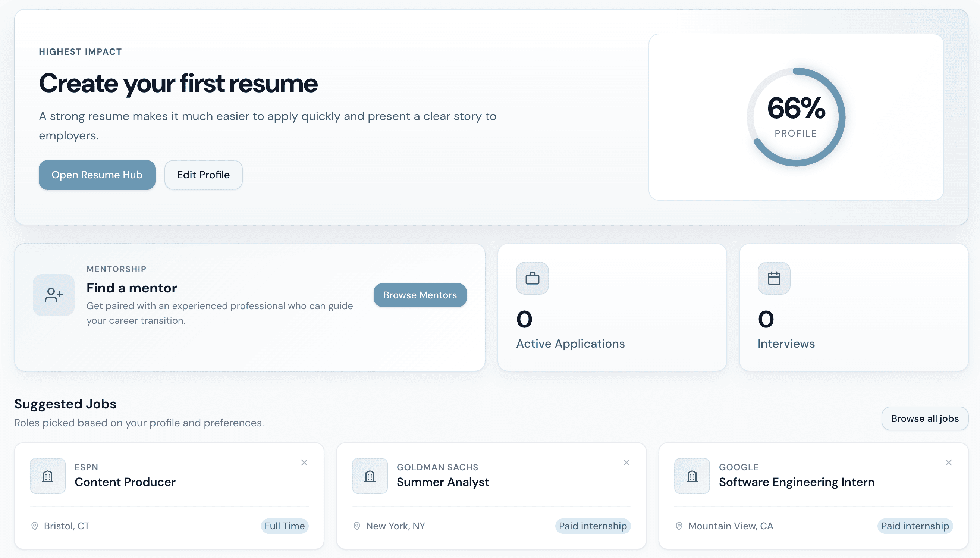The height and width of the screenshot is (558, 980).
Task: Open the Software Engineering Intern job title
Action: 797,482
